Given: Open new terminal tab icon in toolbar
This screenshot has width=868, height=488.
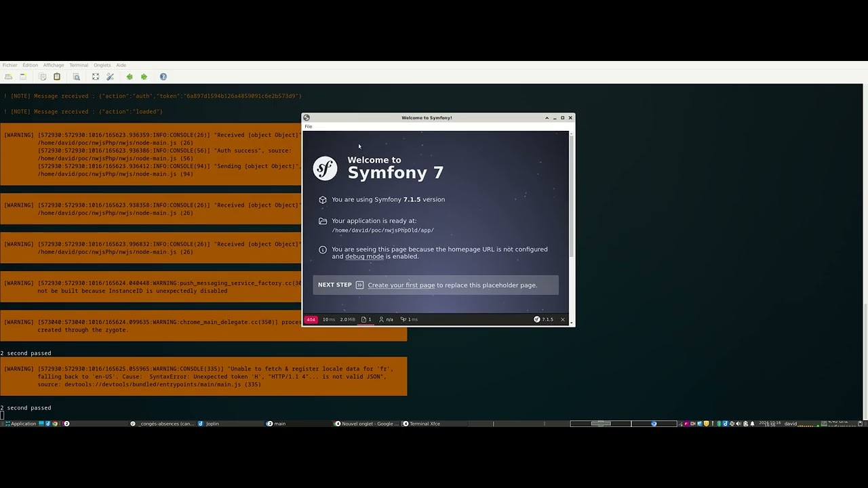Looking at the screenshot, I should [8, 77].
